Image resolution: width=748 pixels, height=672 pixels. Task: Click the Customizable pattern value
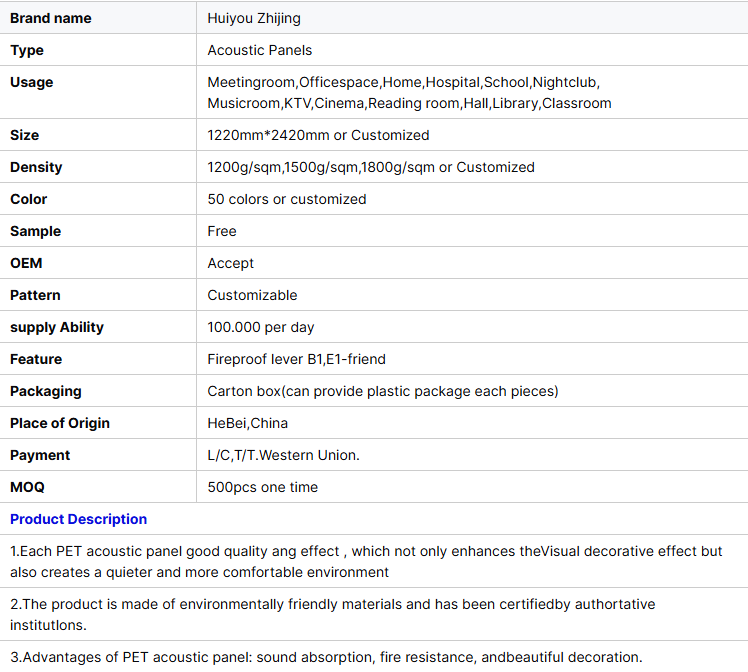(x=252, y=295)
